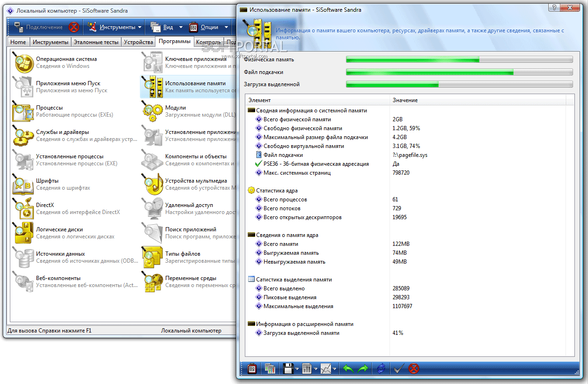Click the copy report icon in bottom toolbar
The width and height of the screenshot is (588, 384).
tap(270, 369)
